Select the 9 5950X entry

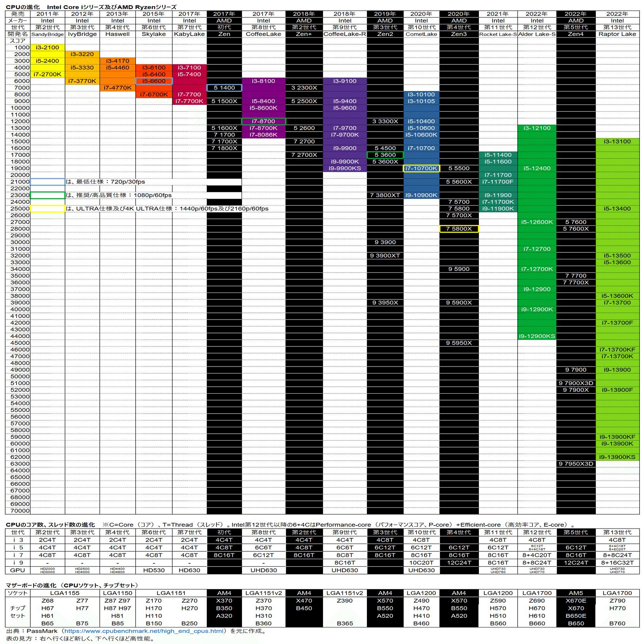click(459, 343)
